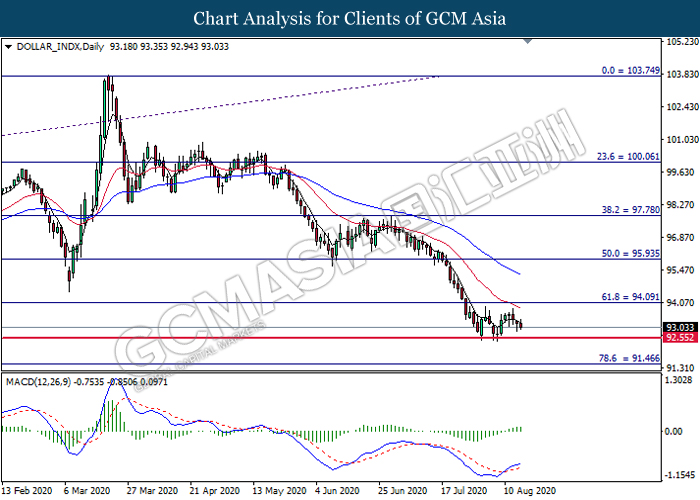Viewport: 700px width, 500px height.
Task: Open the DOLLAR_INDX chart dropdown triangle
Action: point(8,47)
